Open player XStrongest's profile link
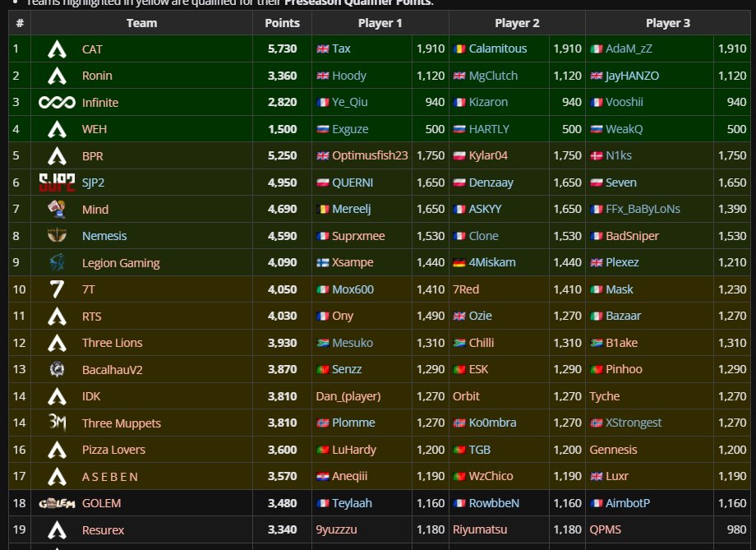Viewport: 756px width, 550px height. pos(634,423)
